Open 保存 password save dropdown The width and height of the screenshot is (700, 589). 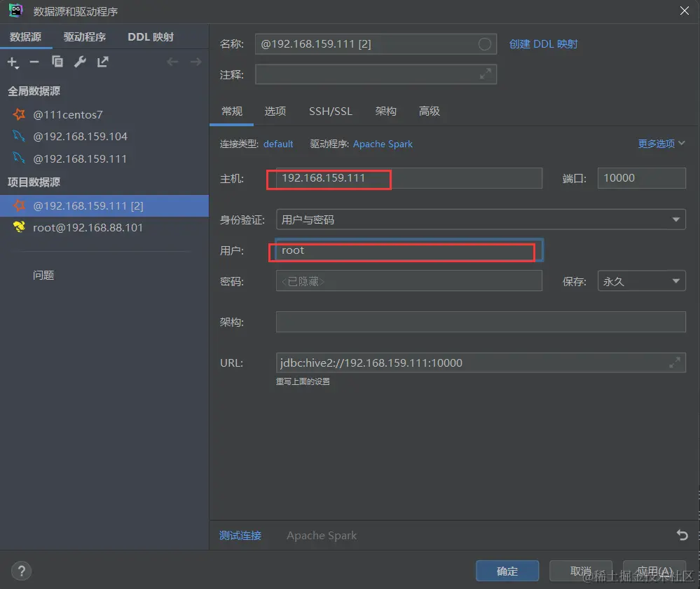(642, 281)
